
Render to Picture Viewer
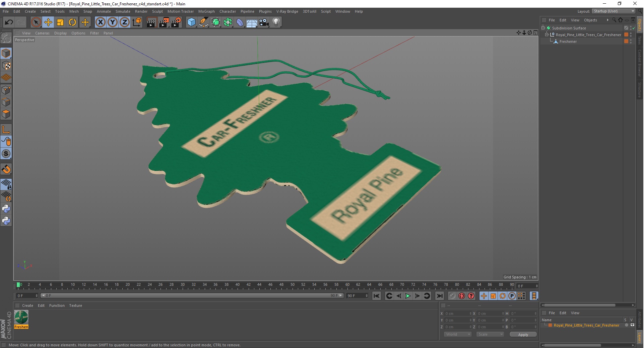pos(164,22)
